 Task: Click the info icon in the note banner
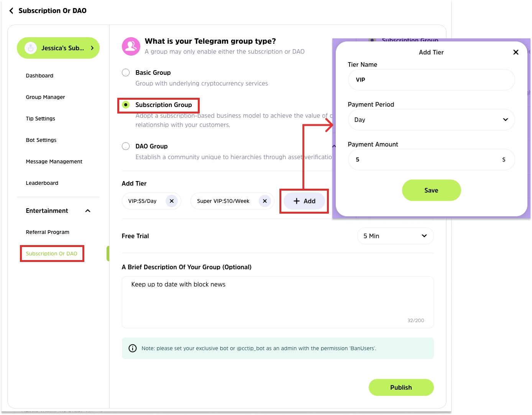(x=133, y=348)
